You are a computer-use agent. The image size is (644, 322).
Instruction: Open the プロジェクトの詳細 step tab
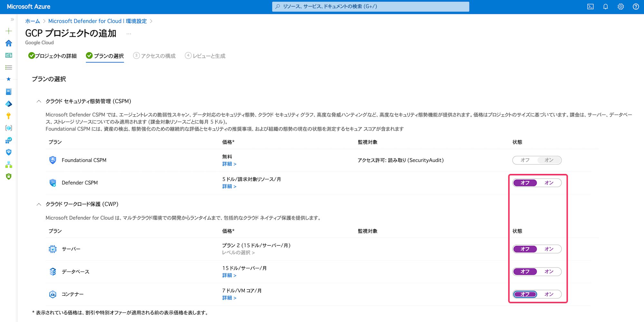point(52,56)
